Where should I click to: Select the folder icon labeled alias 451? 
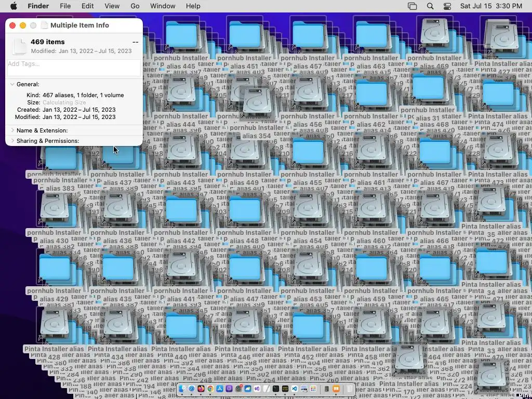(245, 35)
